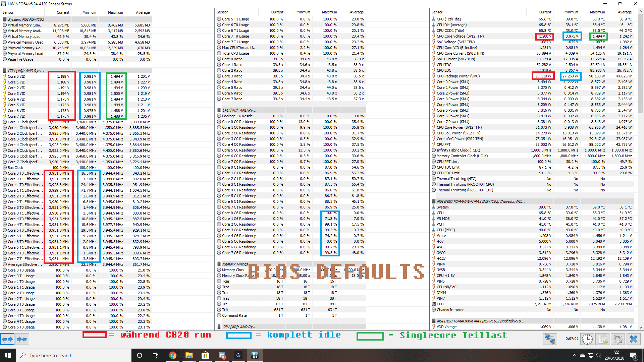Open the Windows Start menu
Screen dimensions: 644x362
pos(8,355)
